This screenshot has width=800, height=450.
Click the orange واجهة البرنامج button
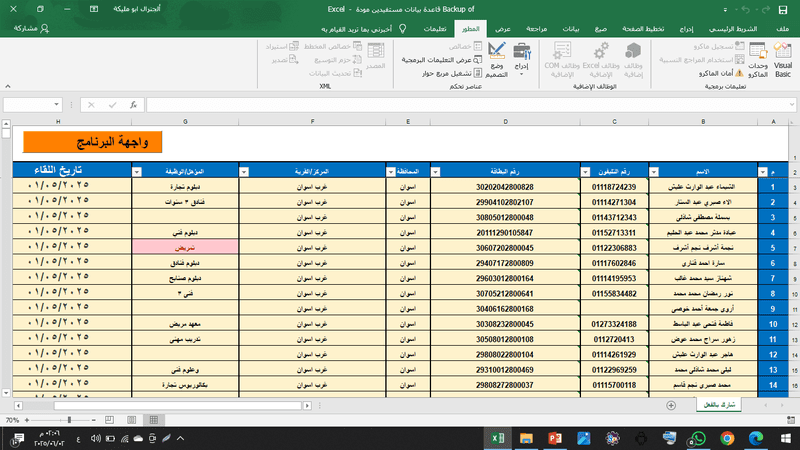[x=93, y=144]
